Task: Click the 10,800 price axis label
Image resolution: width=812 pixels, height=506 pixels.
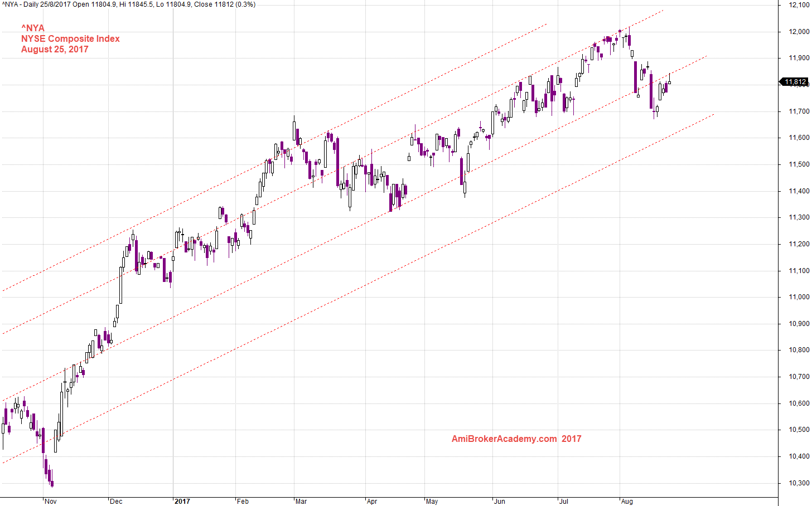Action: pos(799,350)
